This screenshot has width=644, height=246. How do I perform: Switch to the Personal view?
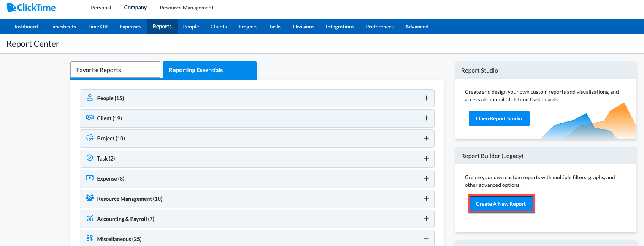coord(101,8)
